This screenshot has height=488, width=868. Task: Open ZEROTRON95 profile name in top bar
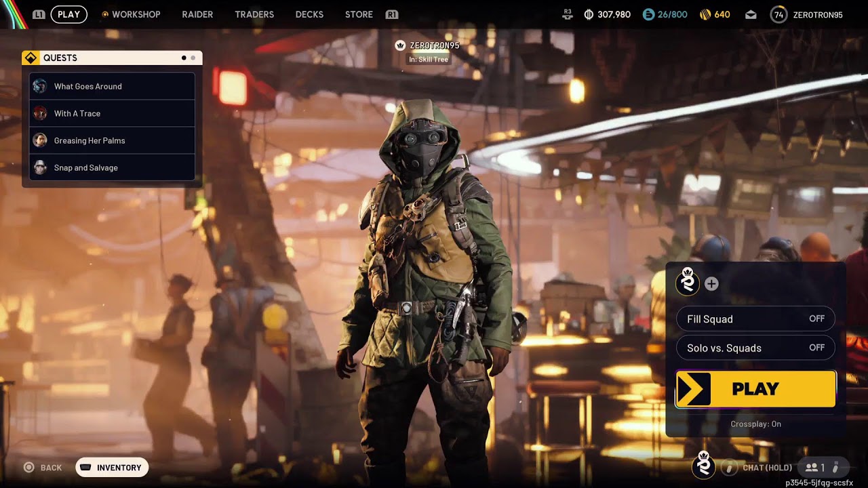coord(818,14)
